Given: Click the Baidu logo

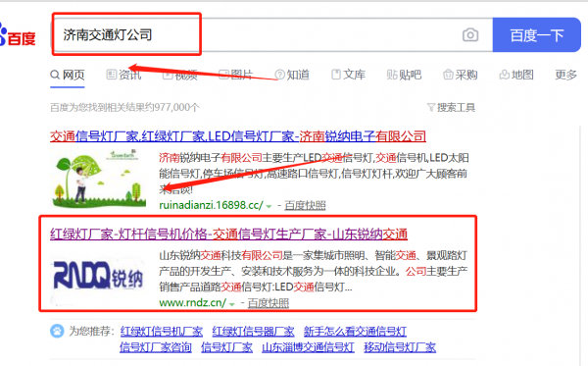Looking at the screenshot, I should point(18,35).
